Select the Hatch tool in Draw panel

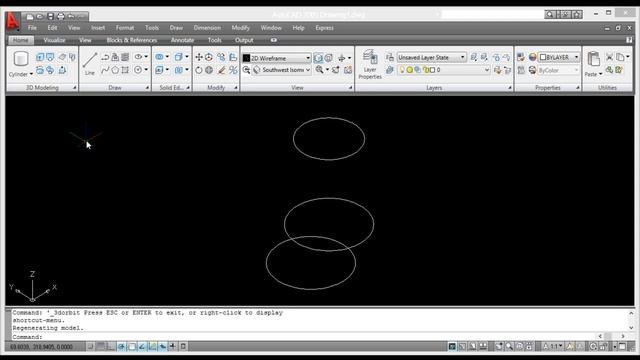pyautogui.click(x=125, y=57)
